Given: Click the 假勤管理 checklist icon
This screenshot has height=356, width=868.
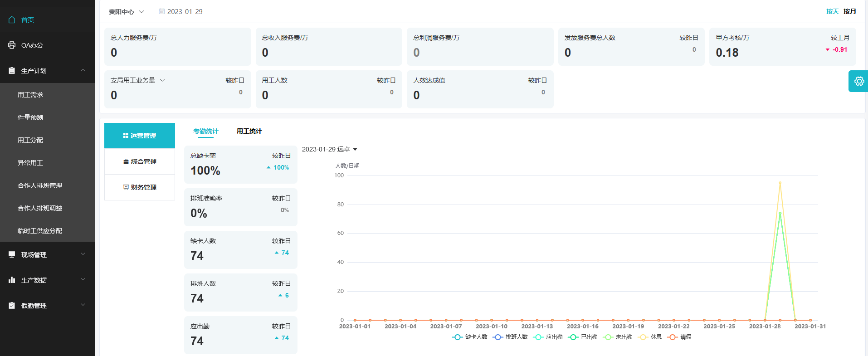Looking at the screenshot, I should 12,305.
